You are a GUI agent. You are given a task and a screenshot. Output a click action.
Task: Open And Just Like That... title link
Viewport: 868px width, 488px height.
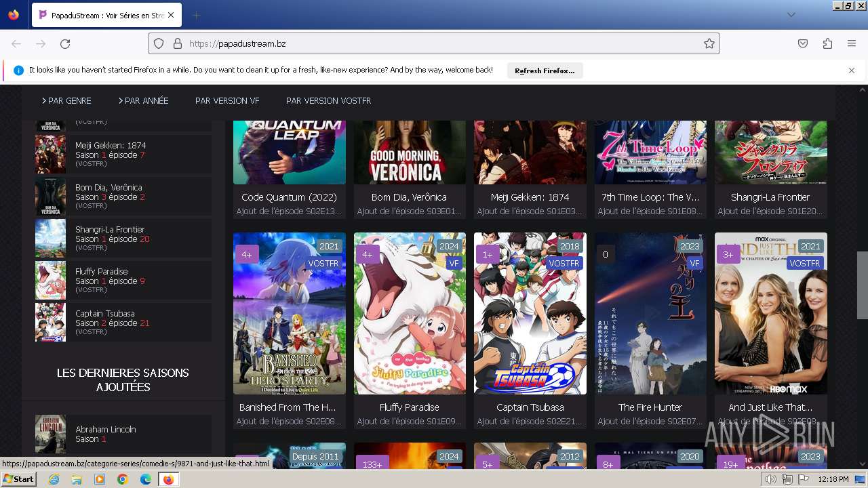point(770,407)
